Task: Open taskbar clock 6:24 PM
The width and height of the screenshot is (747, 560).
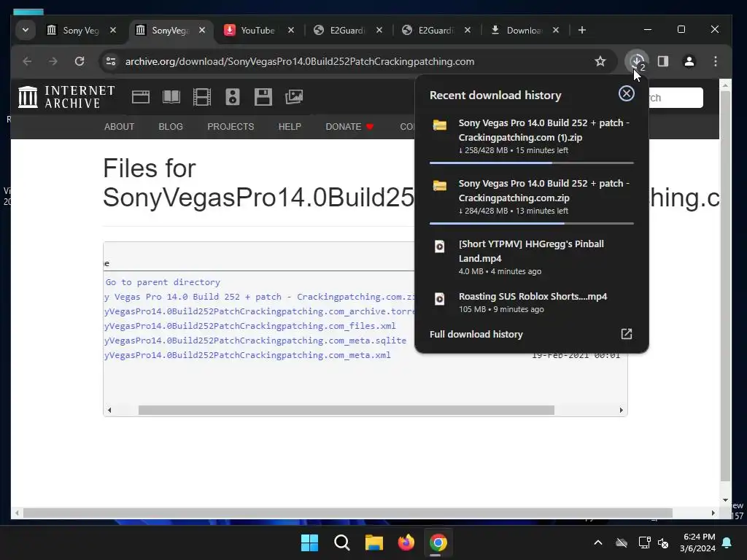Action: (x=697, y=542)
